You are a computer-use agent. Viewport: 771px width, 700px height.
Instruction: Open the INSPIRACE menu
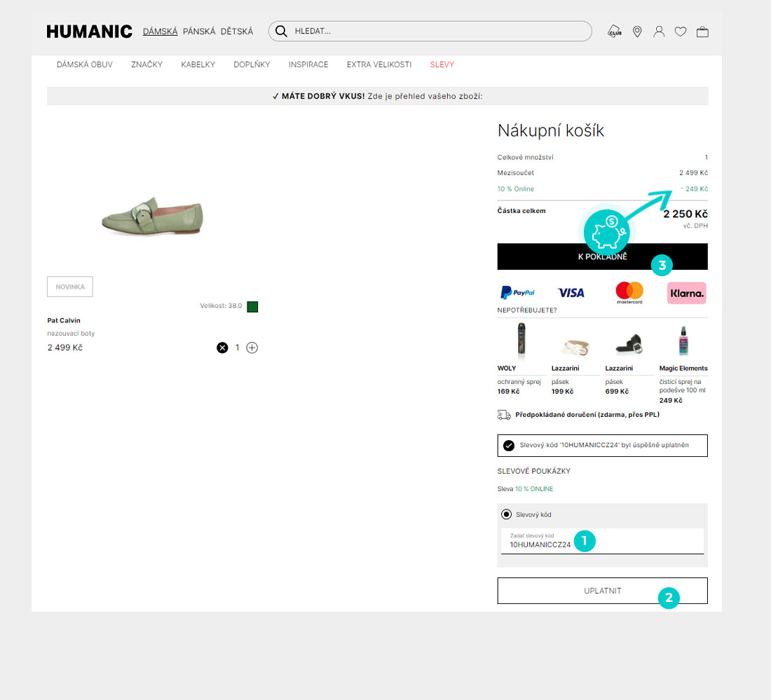[308, 64]
